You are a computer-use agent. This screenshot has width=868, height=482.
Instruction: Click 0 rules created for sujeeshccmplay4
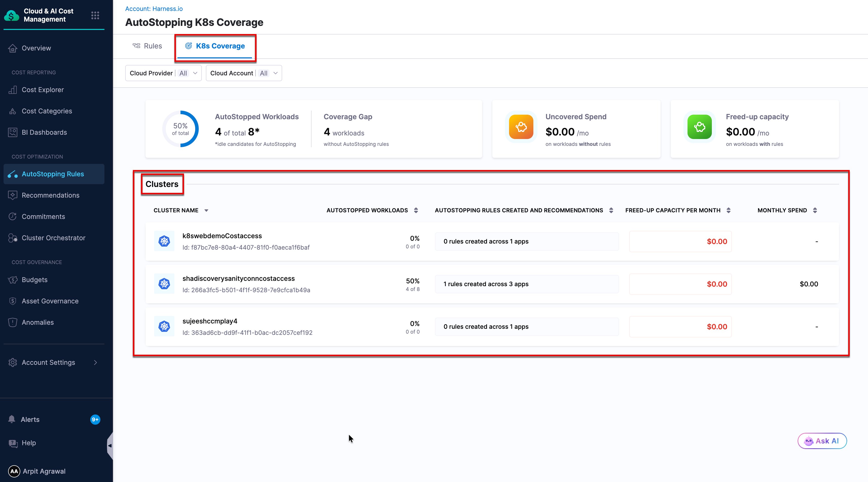[x=527, y=326]
